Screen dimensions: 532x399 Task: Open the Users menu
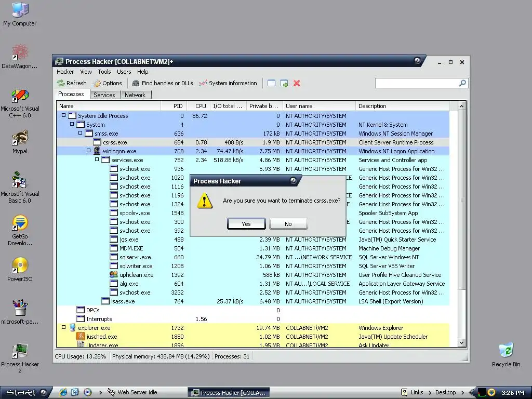[124, 72]
